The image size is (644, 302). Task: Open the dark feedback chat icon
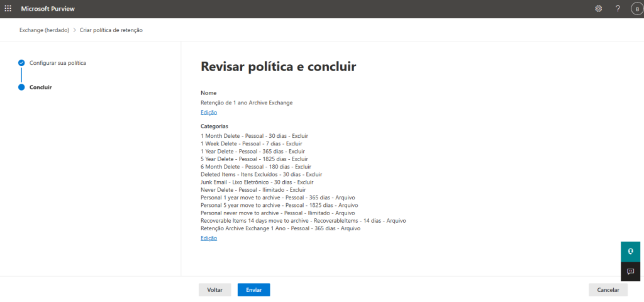(631, 271)
